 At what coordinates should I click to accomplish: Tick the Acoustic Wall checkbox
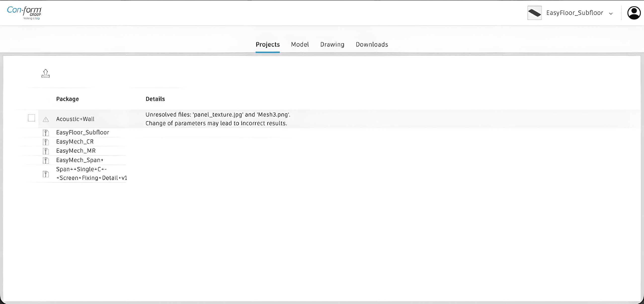coord(31,118)
